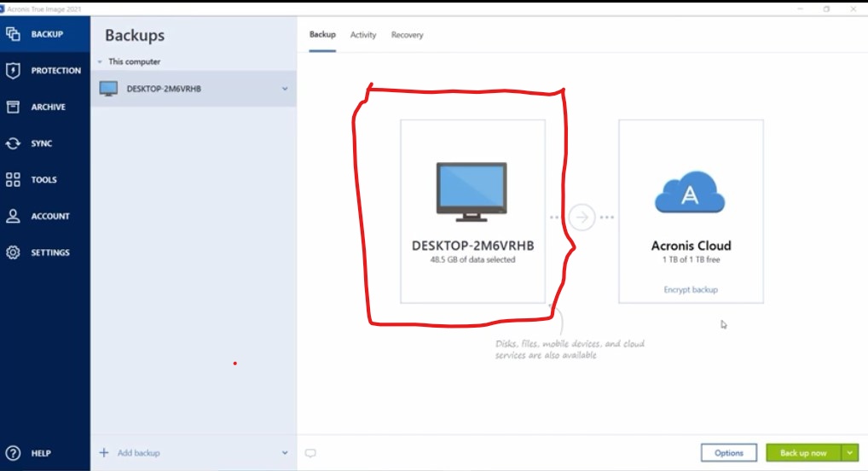Go to the ARCHIVE section label
This screenshot has height=471, width=868.
[x=48, y=107]
